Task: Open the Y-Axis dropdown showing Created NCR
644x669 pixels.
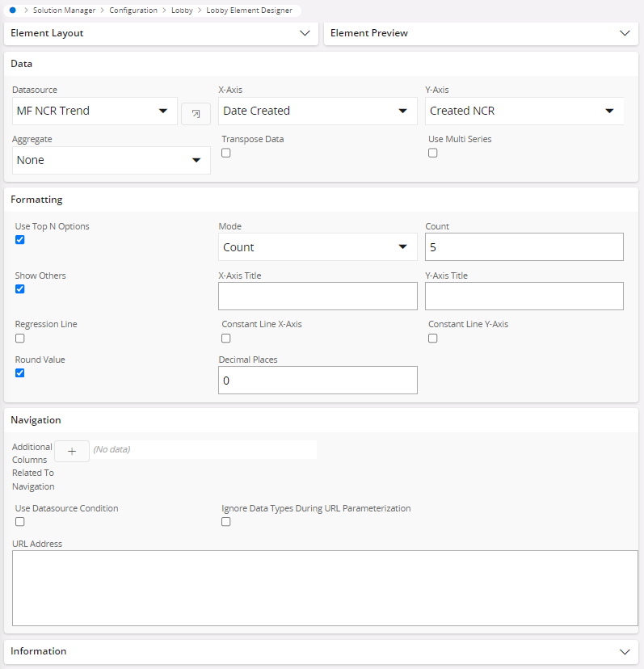Action: [524, 111]
